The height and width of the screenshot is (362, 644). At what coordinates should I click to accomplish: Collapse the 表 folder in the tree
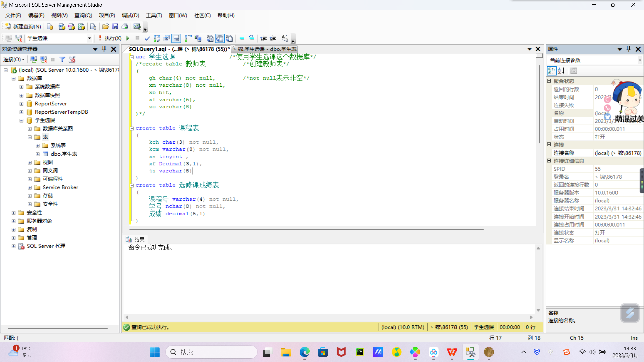point(30,137)
